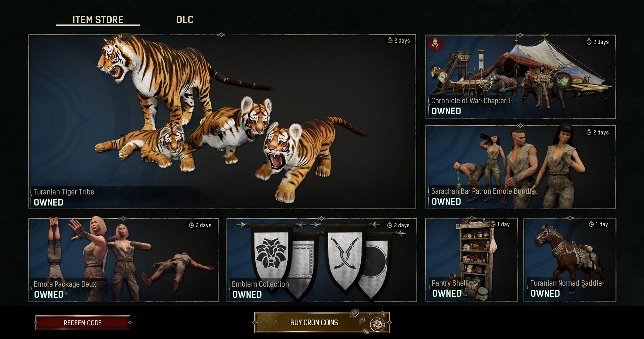This screenshot has height=339, width=644.
Task: Click the coin emblem on Buy Crom Coins
Action: (377, 324)
